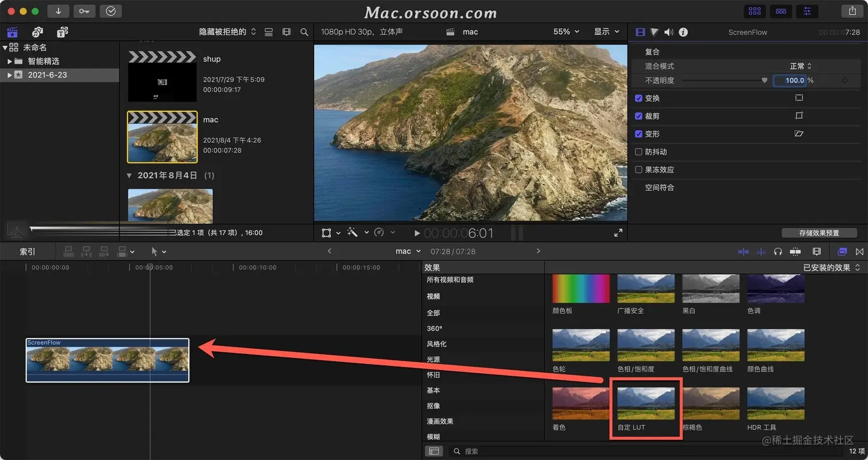Reset the Transform onscreen control icon

click(799, 98)
